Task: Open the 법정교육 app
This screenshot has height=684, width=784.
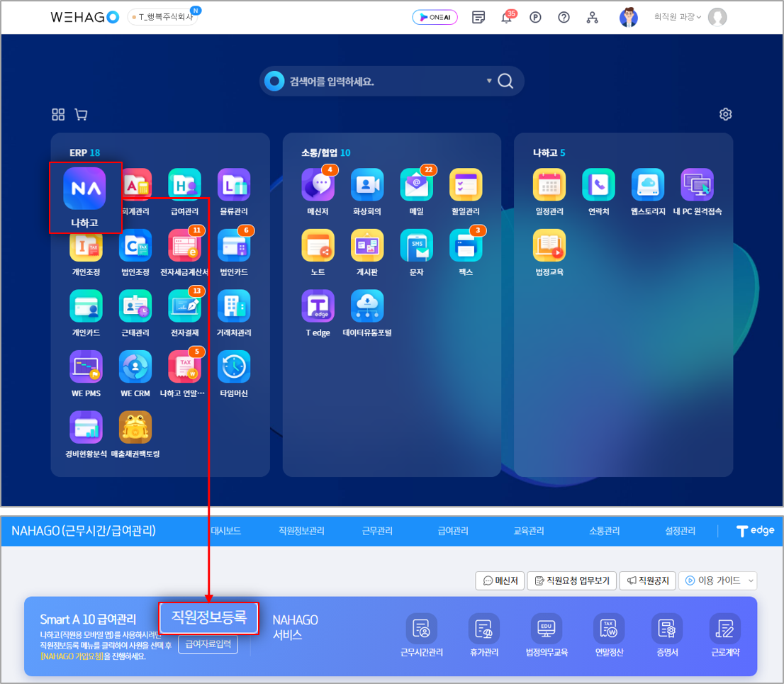Action: click(x=549, y=245)
